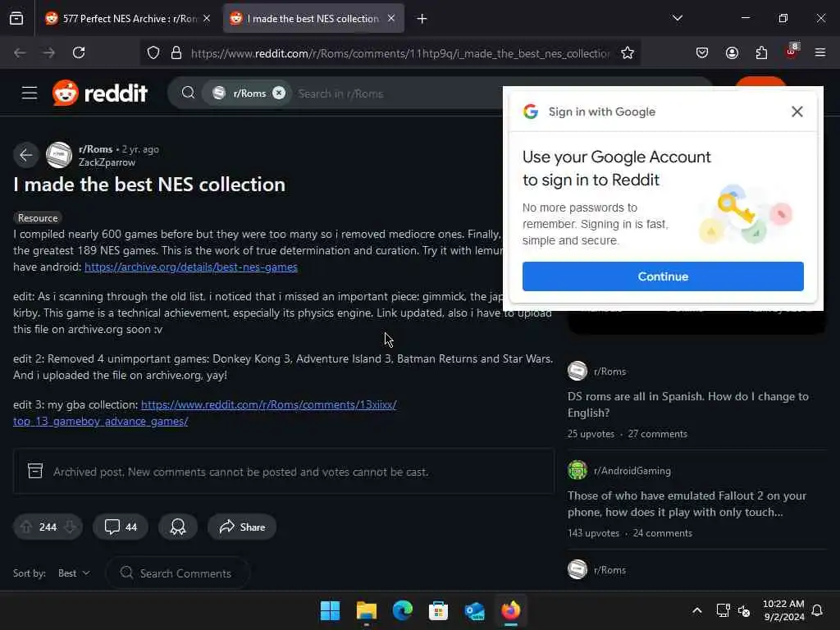Image resolution: width=840 pixels, height=630 pixels.
Task: Open the notifications bell in taskbar
Action: [817, 610]
